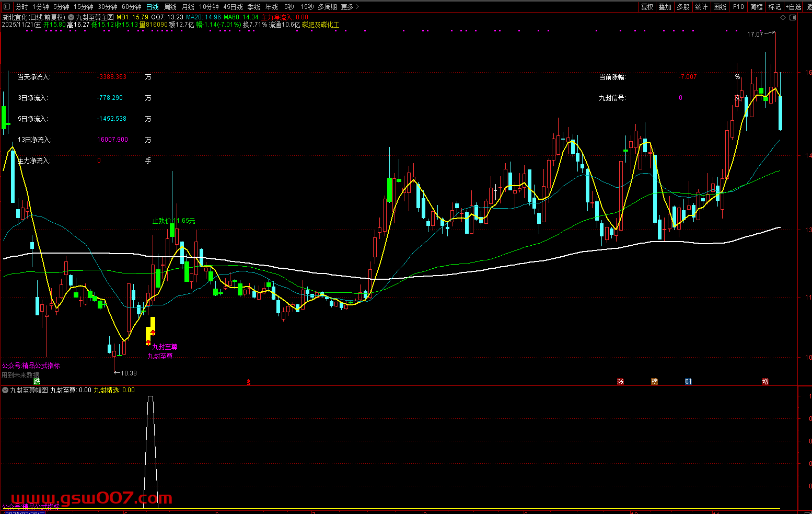
Task: Open the 九封至尊主图 indicator dropdown
Action: (x=71, y=17)
